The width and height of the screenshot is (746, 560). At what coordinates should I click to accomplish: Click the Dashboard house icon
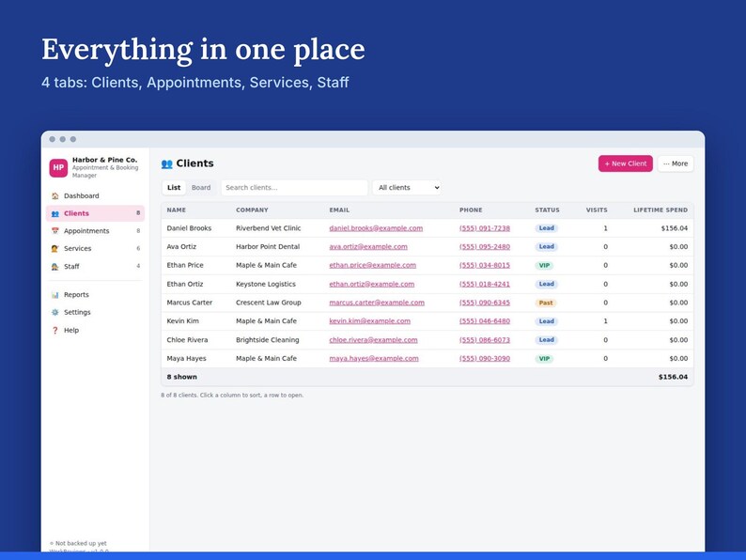click(x=55, y=195)
